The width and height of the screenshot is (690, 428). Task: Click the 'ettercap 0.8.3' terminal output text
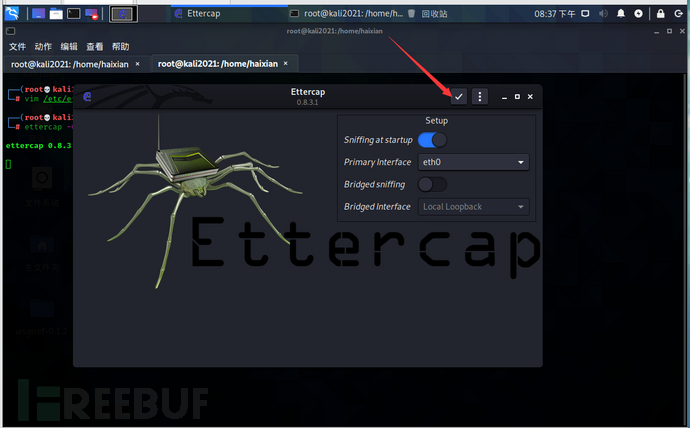point(38,146)
